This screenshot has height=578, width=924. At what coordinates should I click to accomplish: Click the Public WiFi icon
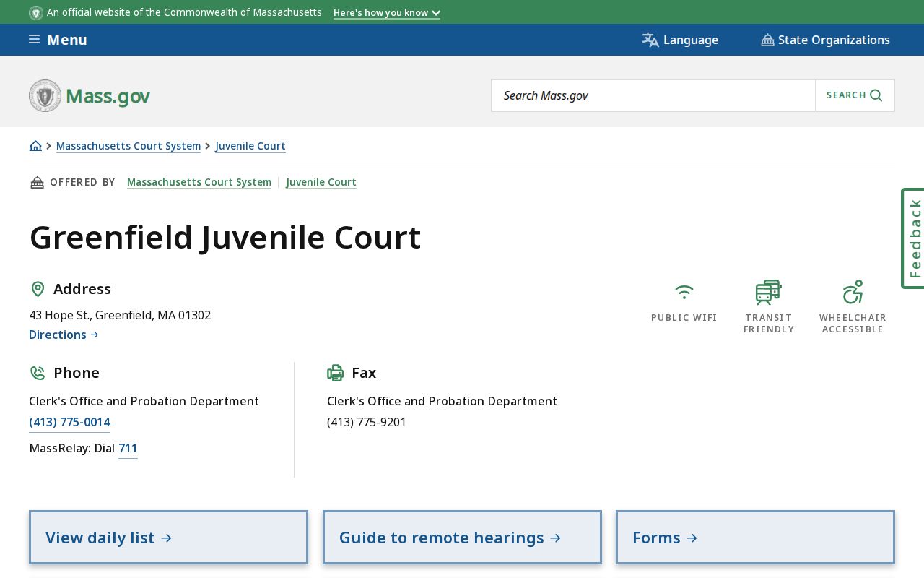pos(684,292)
